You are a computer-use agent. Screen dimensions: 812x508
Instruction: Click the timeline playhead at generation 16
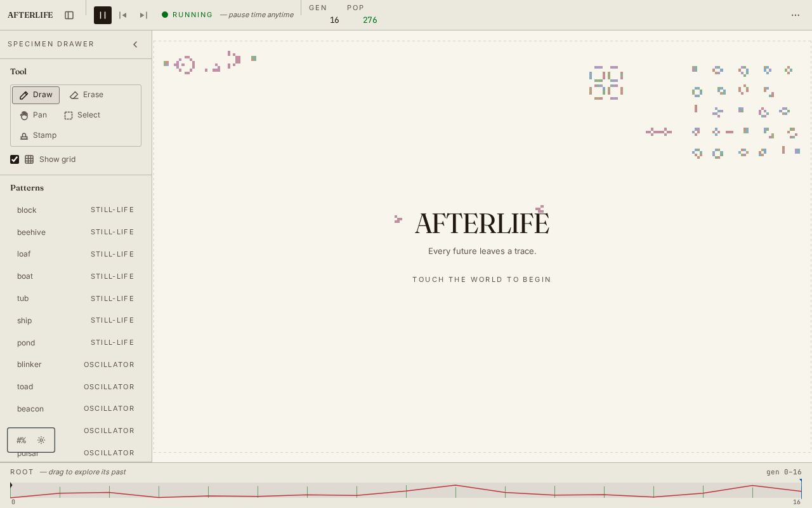coord(801,490)
